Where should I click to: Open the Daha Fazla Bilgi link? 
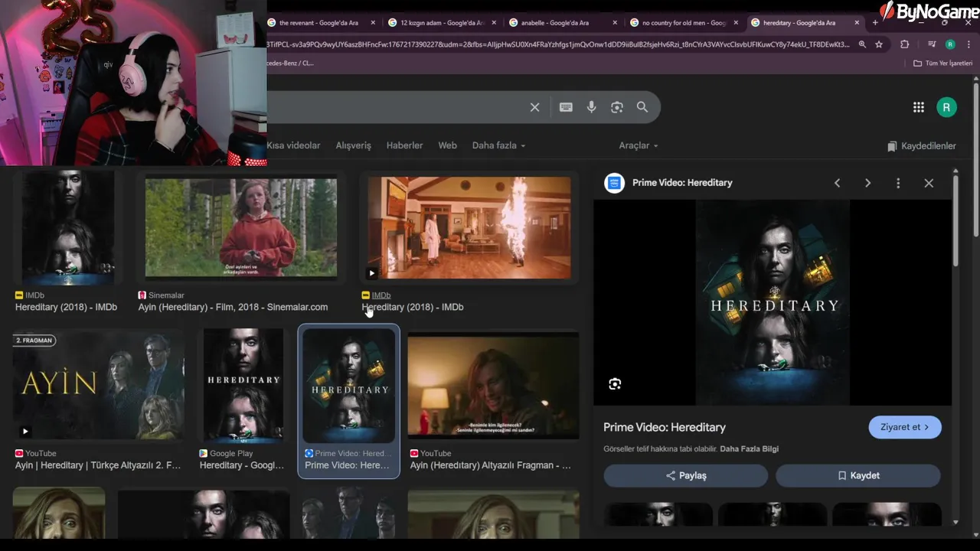pos(749,448)
